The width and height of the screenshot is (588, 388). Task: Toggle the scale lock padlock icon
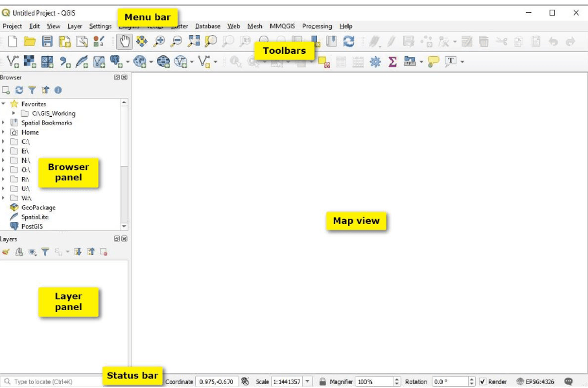(322, 382)
